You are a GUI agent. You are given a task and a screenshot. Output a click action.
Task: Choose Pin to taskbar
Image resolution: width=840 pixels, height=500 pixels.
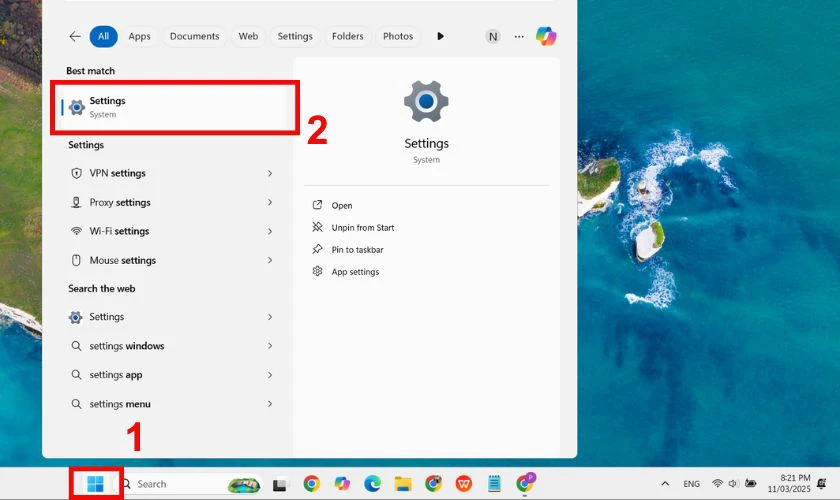click(x=357, y=249)
